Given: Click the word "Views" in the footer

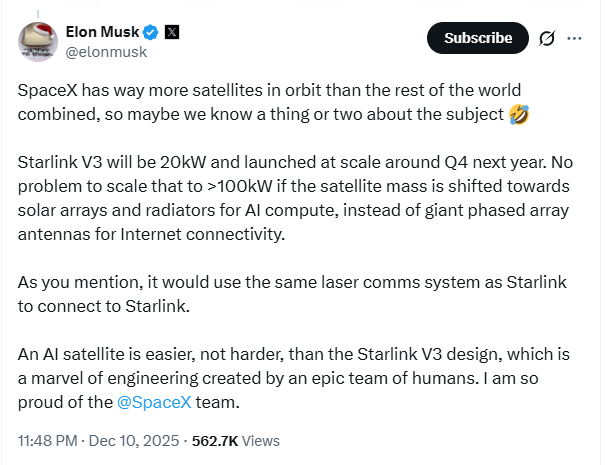Looking at the screenshot, I should coord(262,440).
